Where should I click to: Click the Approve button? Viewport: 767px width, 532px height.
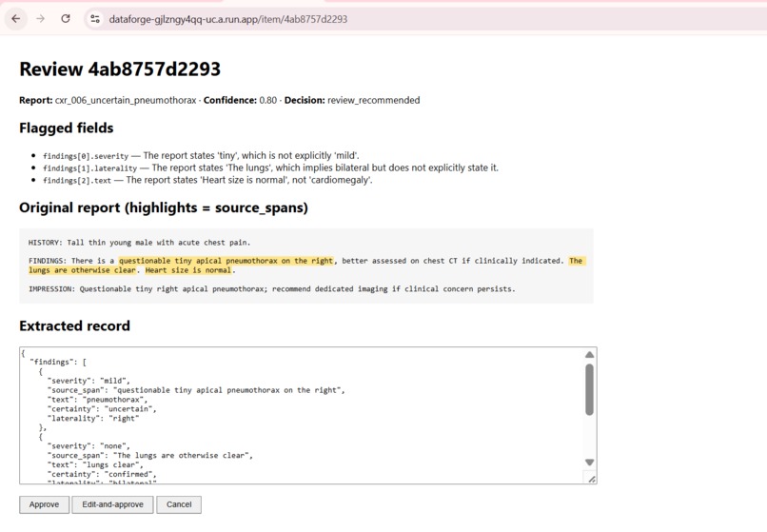[44, 504]
